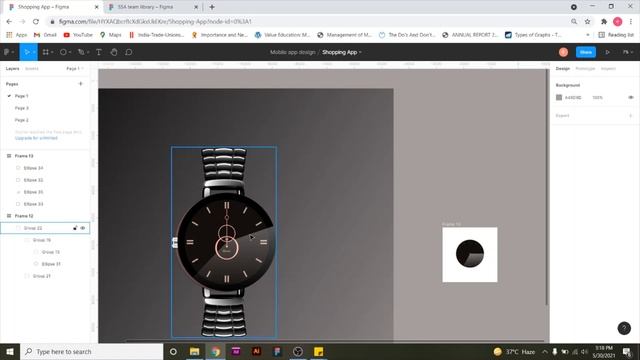
Task: Open the region tools dropdown arrow
Action: point(52,52)
